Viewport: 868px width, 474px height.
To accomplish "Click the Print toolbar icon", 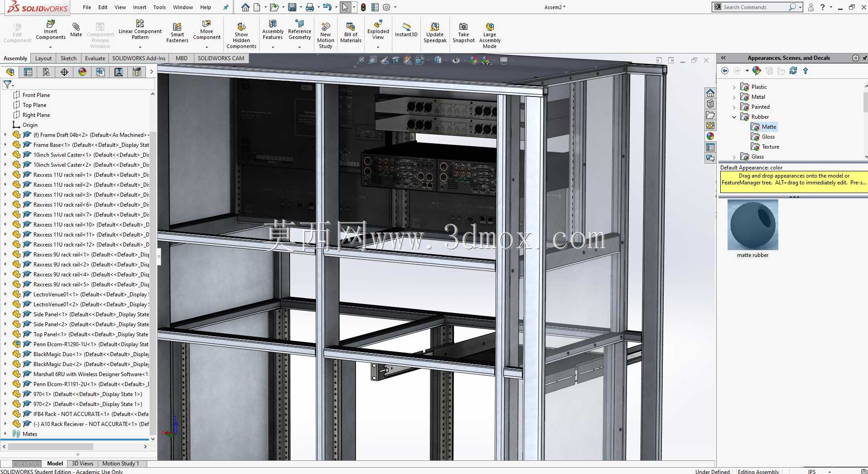I will (310, 7).
